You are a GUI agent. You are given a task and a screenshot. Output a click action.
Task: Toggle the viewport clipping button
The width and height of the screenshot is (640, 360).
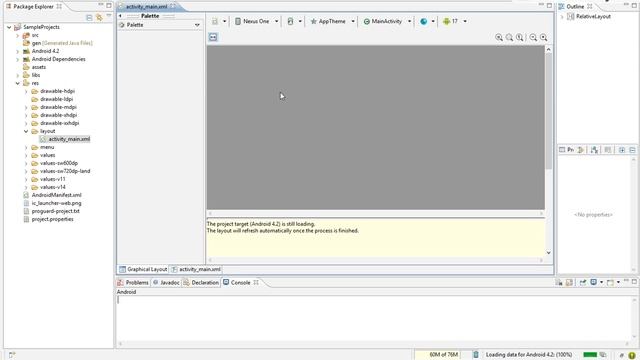(213, 37)
